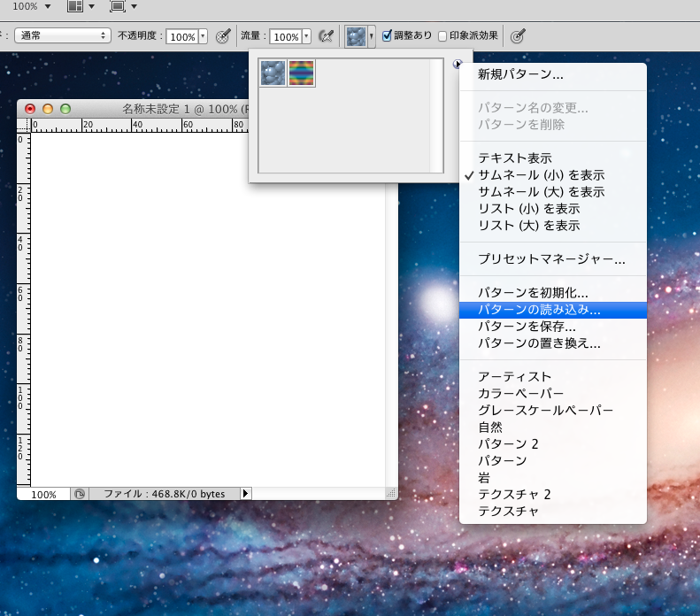Screen dimensions: 700x616
Task: Click the pattern picker flyout arrow button
Action: [x=456, y=64]
